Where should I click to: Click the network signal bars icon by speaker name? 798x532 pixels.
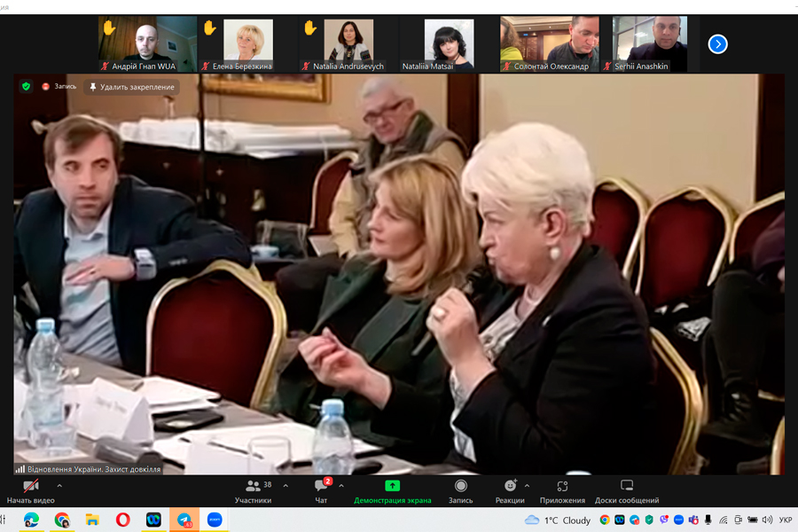tap(20, 469)
